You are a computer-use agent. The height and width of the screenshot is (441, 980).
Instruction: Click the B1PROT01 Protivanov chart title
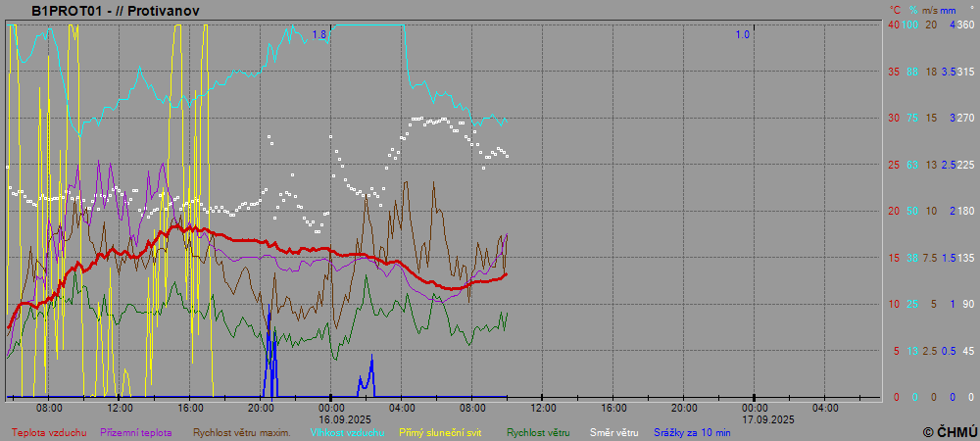[116, 9]
